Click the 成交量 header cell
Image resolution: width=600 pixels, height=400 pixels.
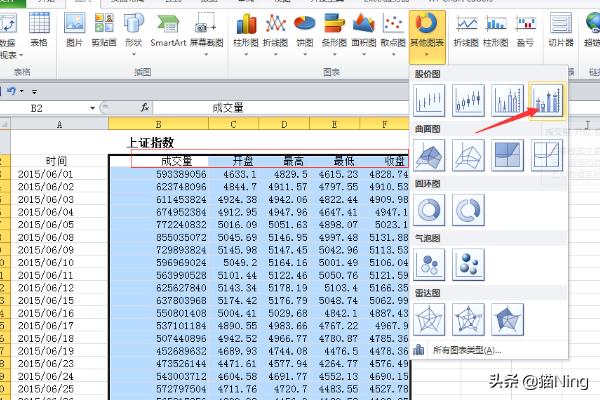[176, 161]
